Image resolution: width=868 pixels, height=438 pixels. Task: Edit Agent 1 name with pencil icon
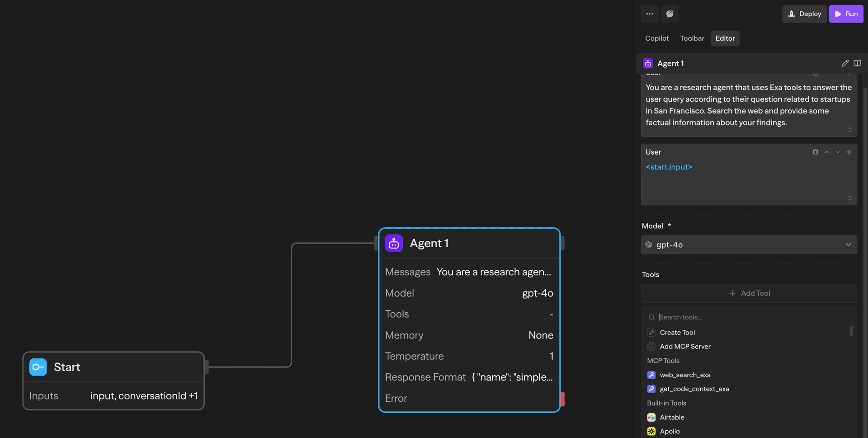click(x=845, y=63)
